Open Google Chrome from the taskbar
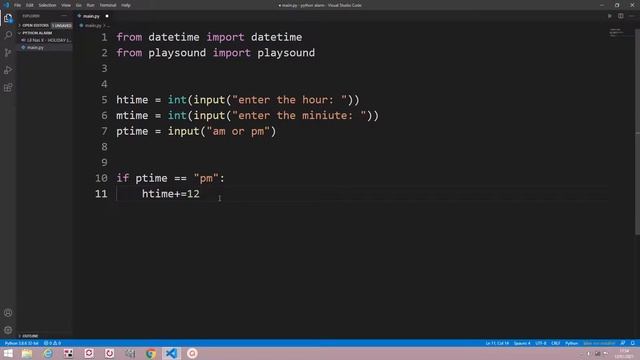 (151, 353)
